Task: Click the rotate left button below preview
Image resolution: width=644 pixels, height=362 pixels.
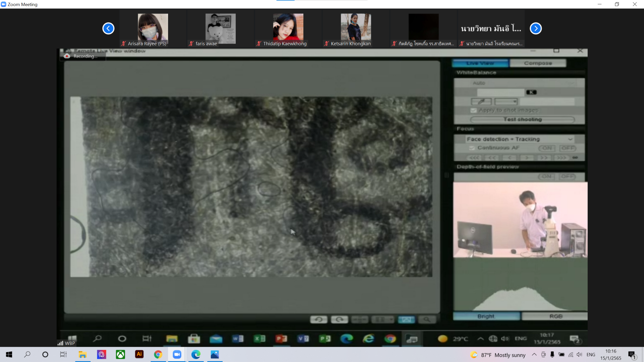Action: click(x=319, y=319)
